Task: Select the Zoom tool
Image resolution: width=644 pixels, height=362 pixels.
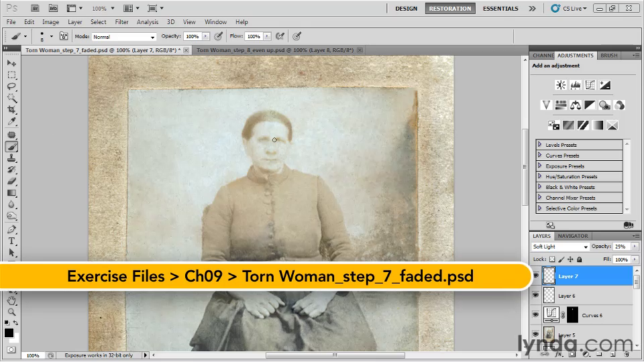Action: (11, 312)
